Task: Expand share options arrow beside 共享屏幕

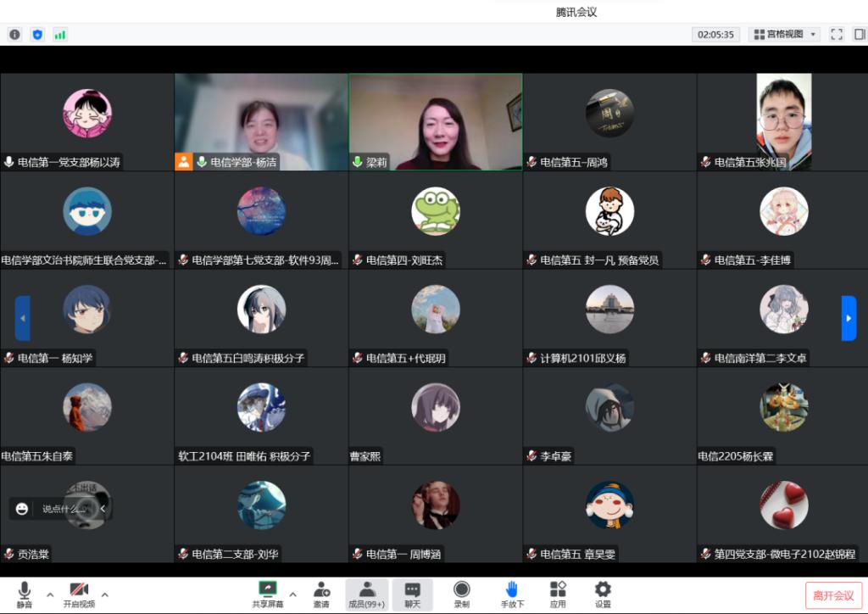Action: [292, 594]
